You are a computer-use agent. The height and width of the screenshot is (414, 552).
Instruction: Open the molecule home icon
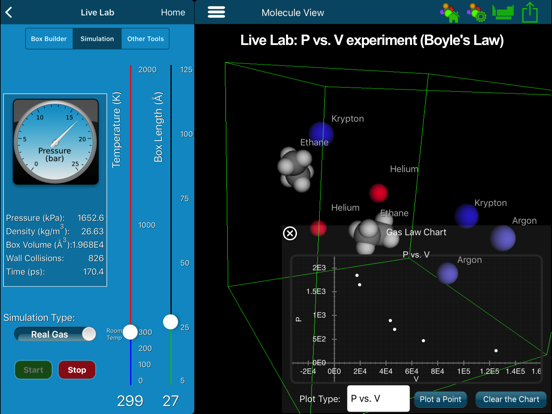pyautogui.click(x=450, y=13)
